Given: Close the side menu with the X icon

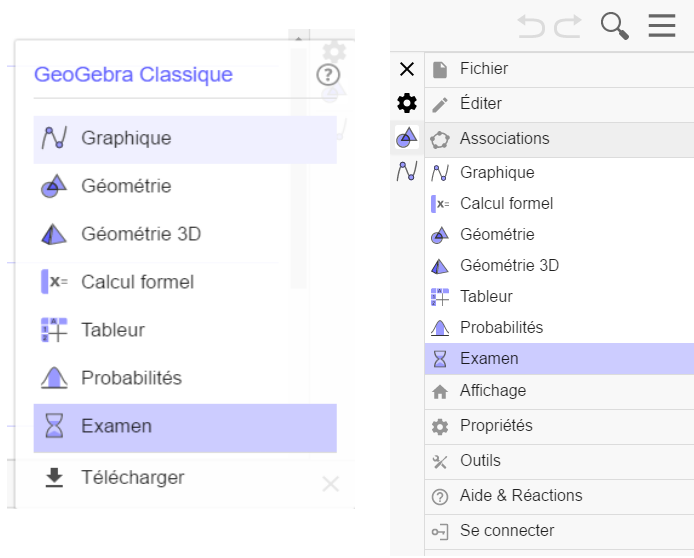Looking at the screenshot, I should 407,69.
